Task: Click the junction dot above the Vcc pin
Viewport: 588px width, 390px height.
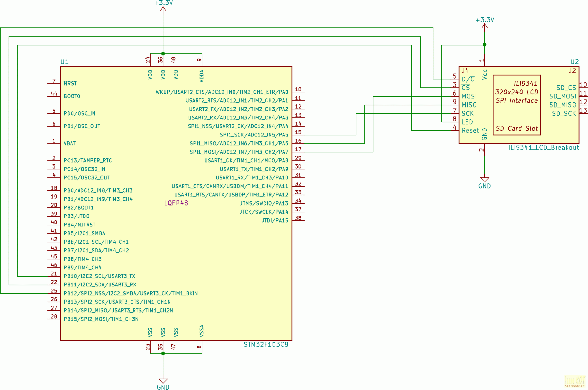Action: pos(484,45)
